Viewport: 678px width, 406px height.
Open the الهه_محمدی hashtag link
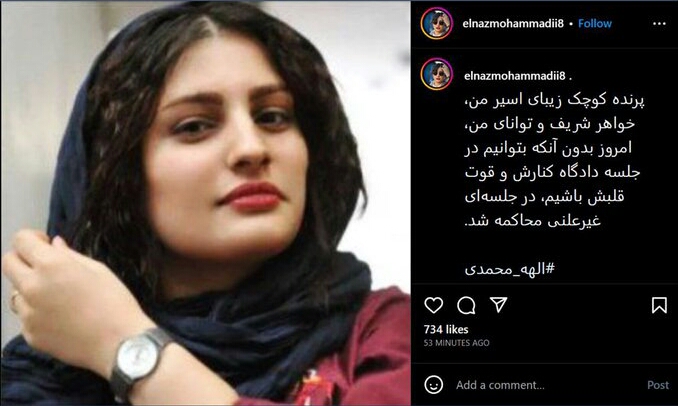pyautogui.click(x=509, y=269)
